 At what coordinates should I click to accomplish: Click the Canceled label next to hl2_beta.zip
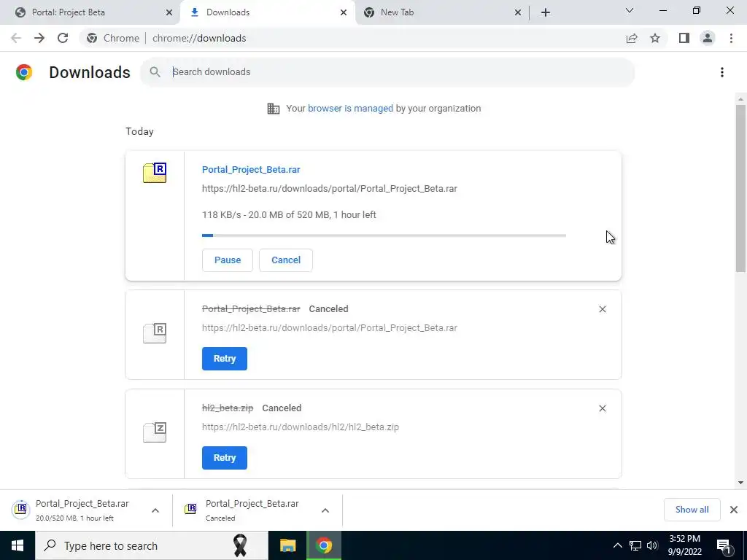(x=282, y=408)
